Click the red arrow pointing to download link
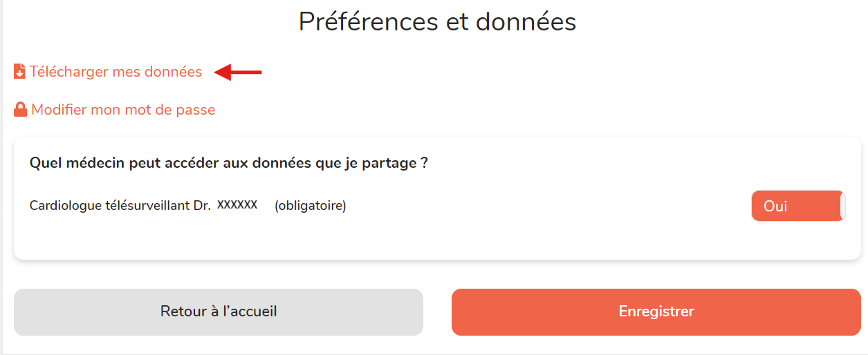The height and width of the screenshot is (355, 868). pos(239,71)
